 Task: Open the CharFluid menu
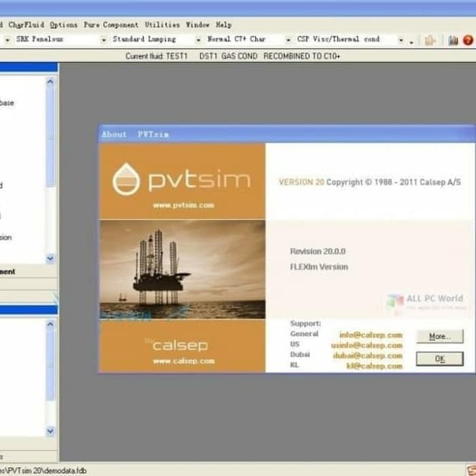pos(27,25)
